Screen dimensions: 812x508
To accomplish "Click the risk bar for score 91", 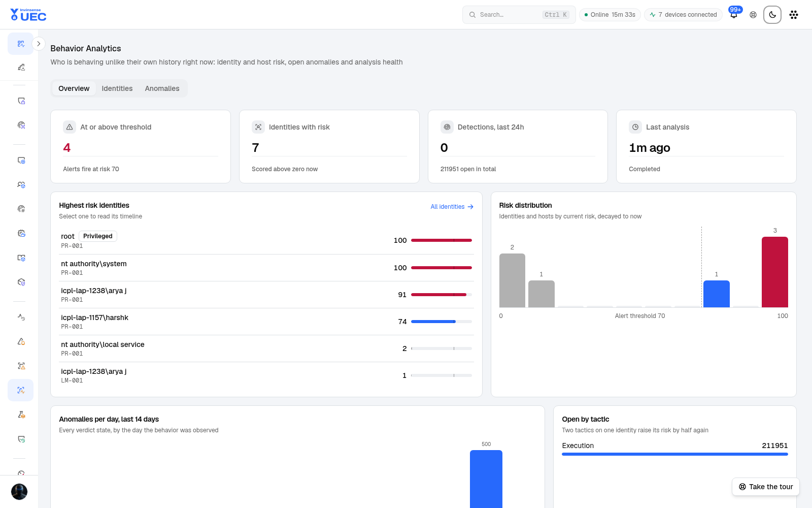I will [x=442, y=295].
